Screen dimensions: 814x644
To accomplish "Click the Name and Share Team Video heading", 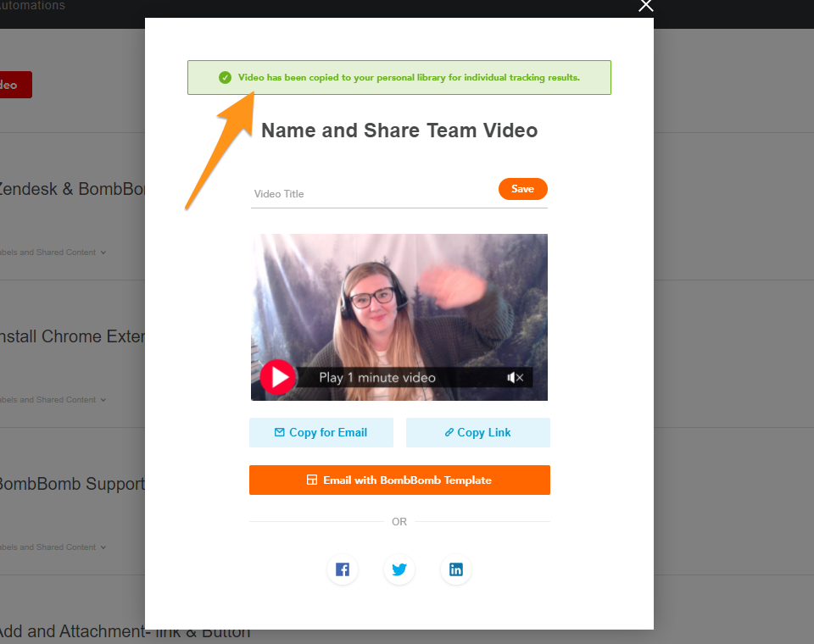I will (x=399, y=130).
